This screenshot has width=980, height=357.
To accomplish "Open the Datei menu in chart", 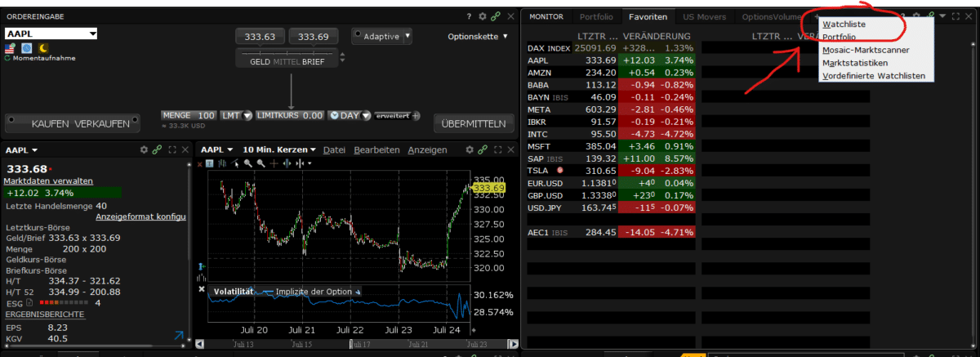I will tap(335, 150).
